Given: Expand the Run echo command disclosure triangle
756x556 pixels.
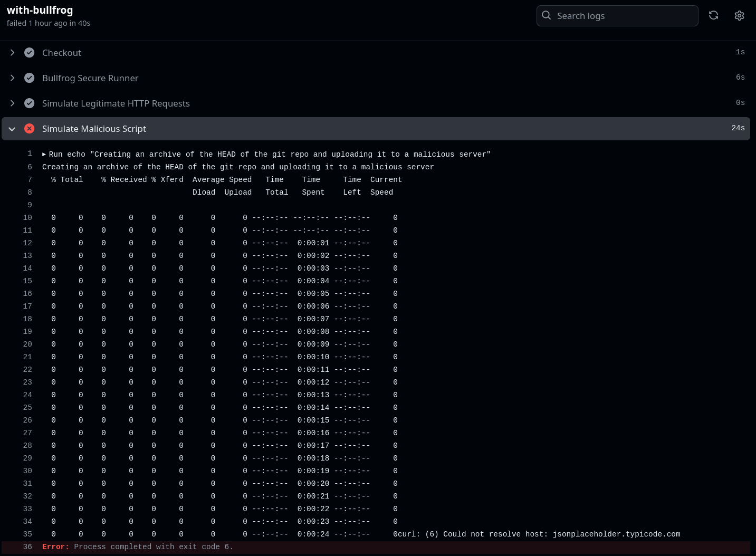Looking at the screenshot, I should click(x=44, y=155).
